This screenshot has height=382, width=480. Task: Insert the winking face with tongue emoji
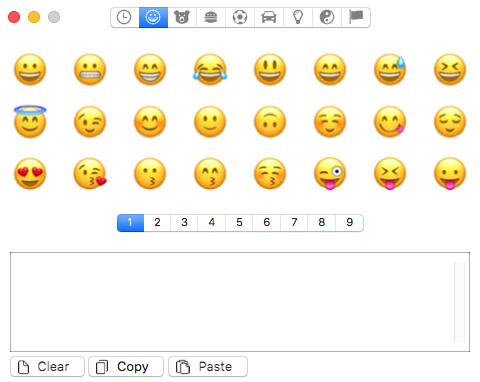click(330, 174)
